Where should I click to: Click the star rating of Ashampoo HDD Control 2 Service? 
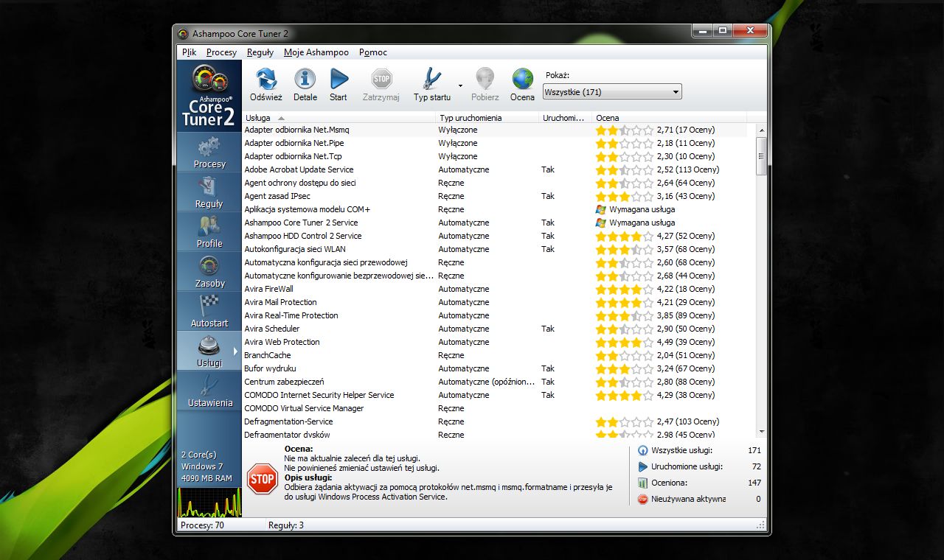tap(624, 236)
